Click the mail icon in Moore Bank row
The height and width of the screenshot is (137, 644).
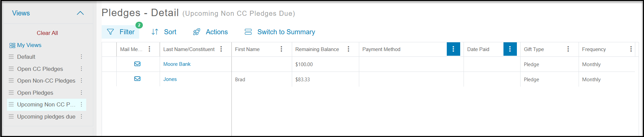point(138,64)
